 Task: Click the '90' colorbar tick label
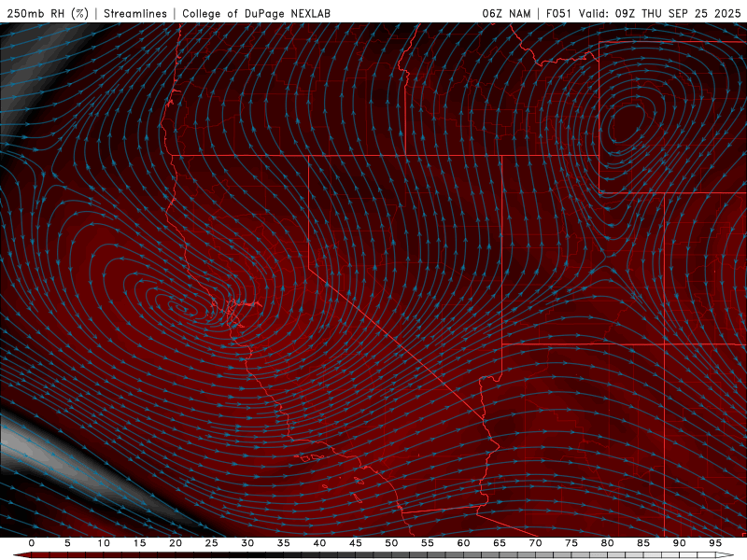[x=680, y=543]
